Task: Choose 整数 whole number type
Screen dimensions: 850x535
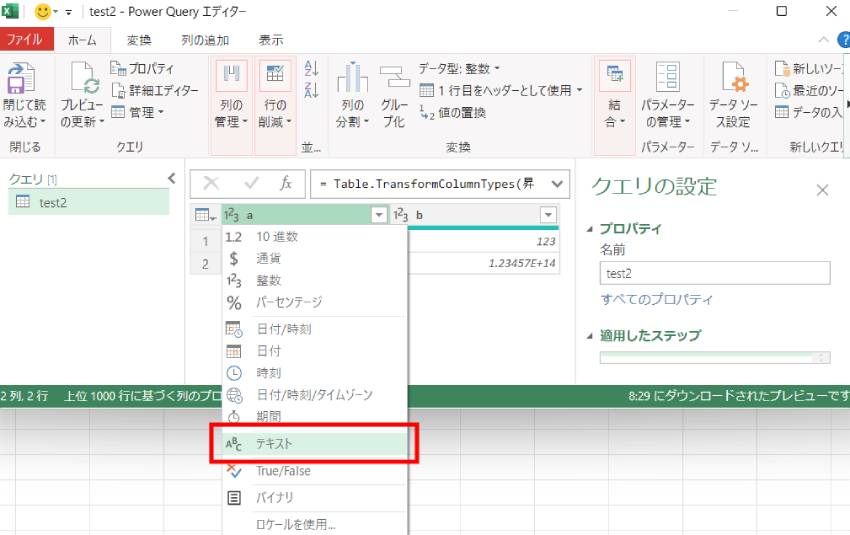Action: pyautogui.click(x=314, y=280)
